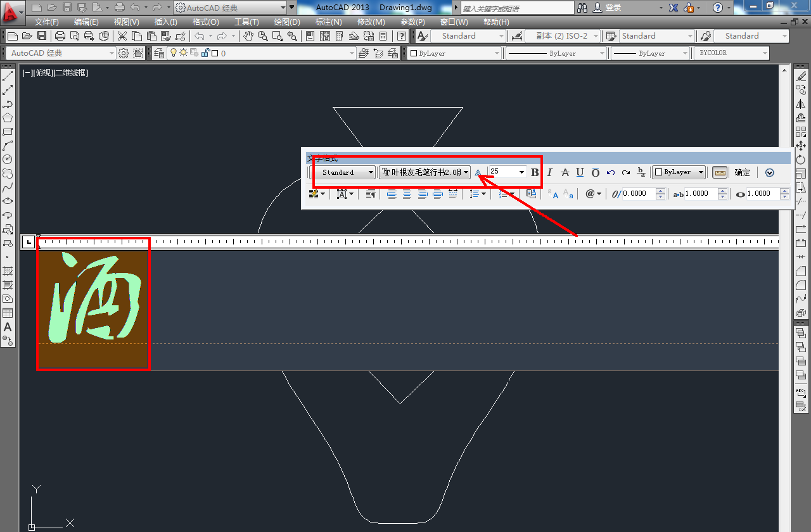The height and width of the screenshot is (532, 811).
Task: Toggle the ruler in text editor
Action: [719, 172]
